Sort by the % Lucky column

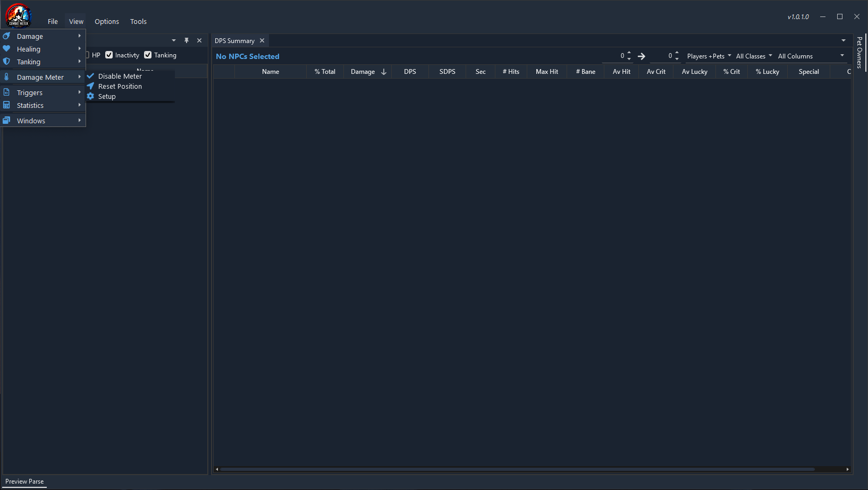click(768, 72)
